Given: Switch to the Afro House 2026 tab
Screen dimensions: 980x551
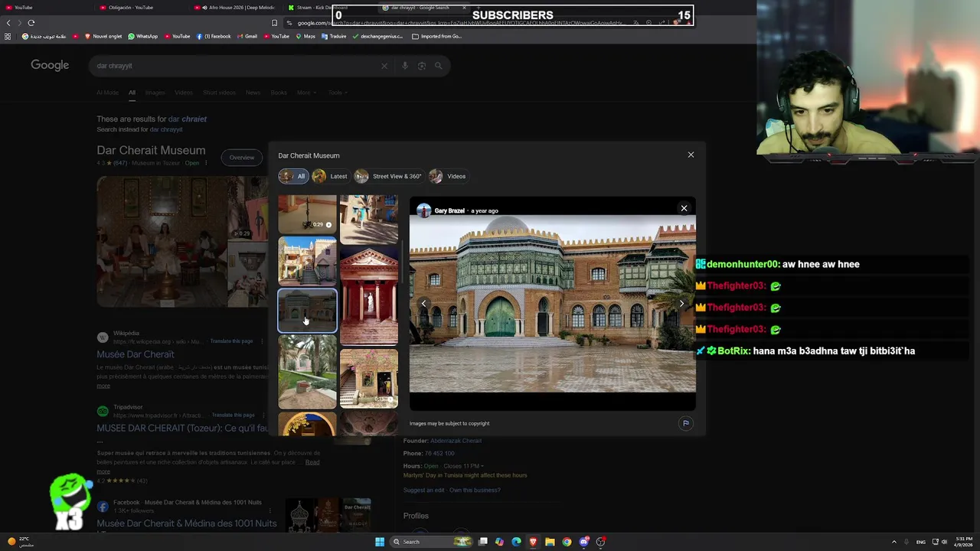Looking at the screenshot, I should pyautogui.click(x=235, y=8).
